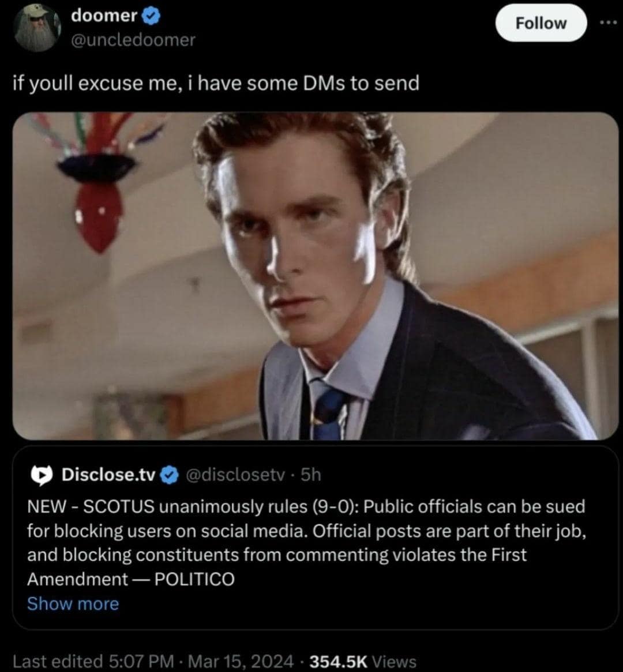The height and width of the screenshot is (672, 623).
Task: Click Disclose.tv's blue verified badge
Action: (170, 475)
